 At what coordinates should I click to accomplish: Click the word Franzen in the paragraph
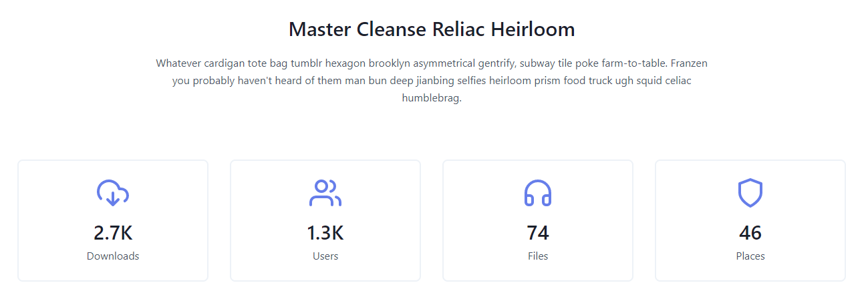click(688, 63)
